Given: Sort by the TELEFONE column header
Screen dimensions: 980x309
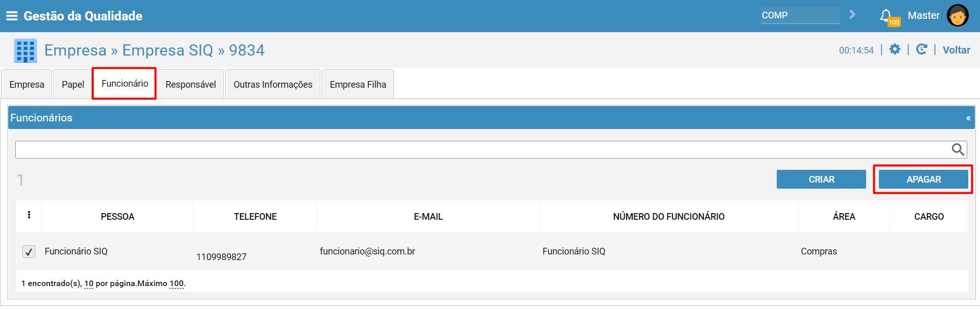Looking at the screenshot, I should pyautogui.click(x=255, y=217).
